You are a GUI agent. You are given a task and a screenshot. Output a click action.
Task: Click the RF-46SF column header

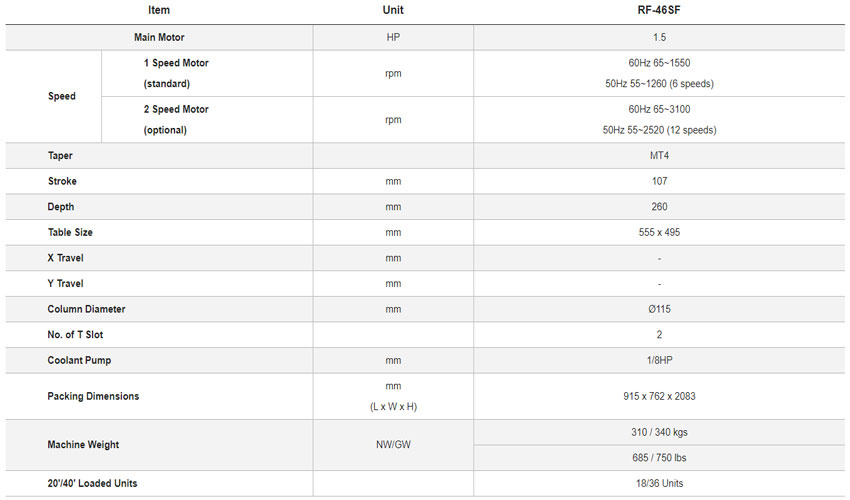pos(659,10)
